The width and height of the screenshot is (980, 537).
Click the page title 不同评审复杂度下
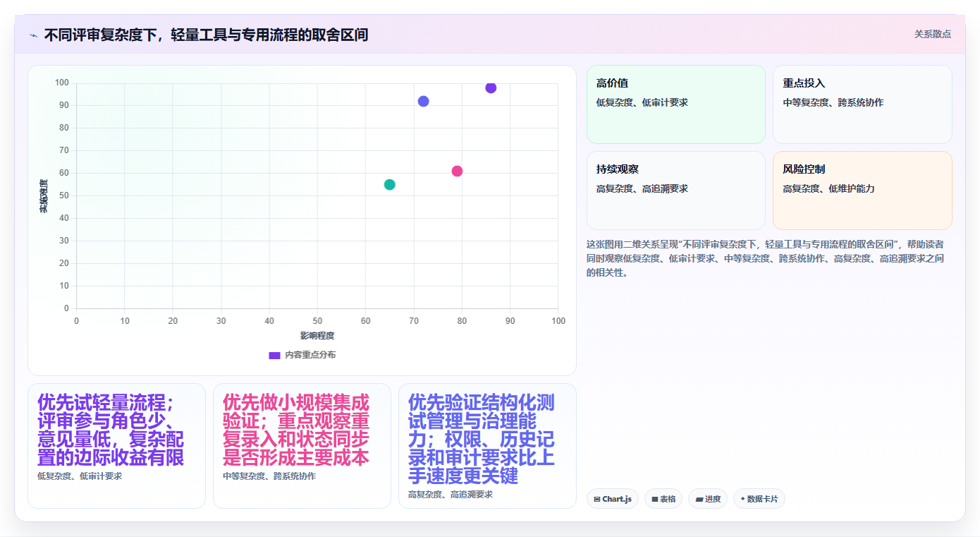click(206, 35)
